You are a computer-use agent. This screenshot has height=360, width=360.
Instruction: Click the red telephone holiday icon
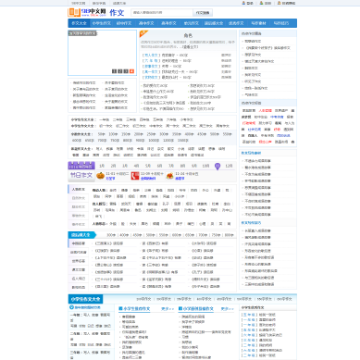pyautogui.click(x=135, y=176)
